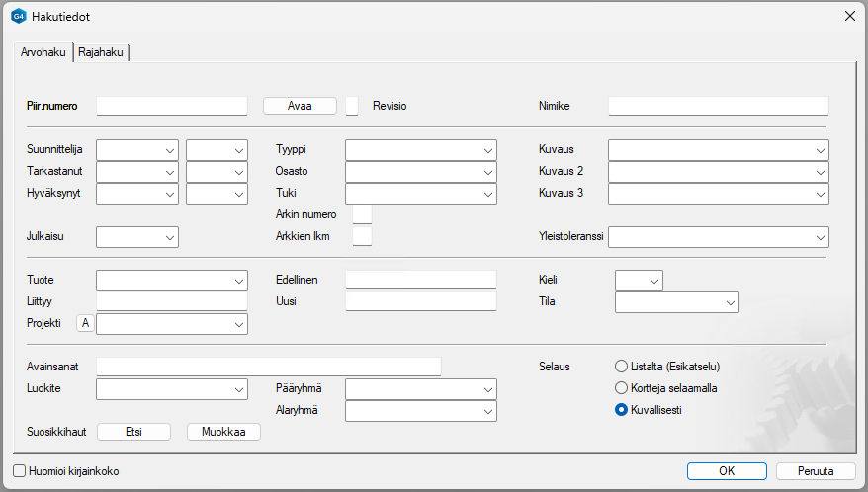Choose the Kortteja selaamalla radio option
Image resolution: width=868 pixels, height=492 pixels.
coord(622,388)
